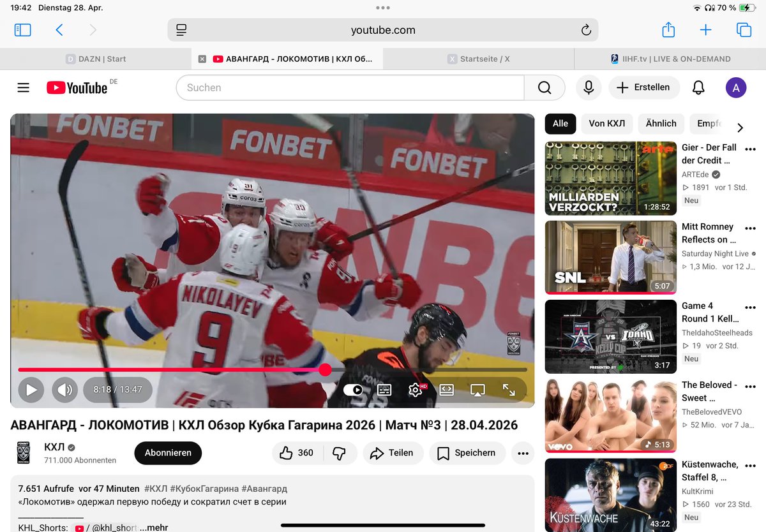Image resolution: width=766 pixels, height=532 pixels.
Task: Toggle autoplay in the player controls
Action: [x=353, y=389]
